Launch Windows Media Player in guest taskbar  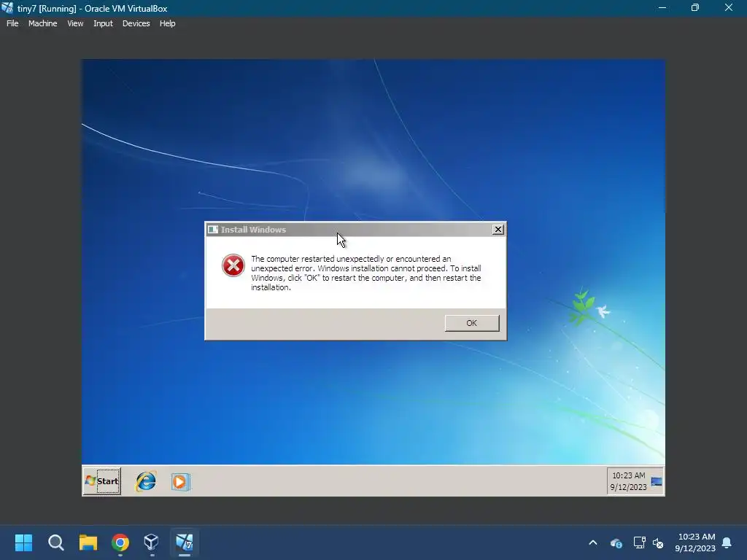[x=181, y=482]
